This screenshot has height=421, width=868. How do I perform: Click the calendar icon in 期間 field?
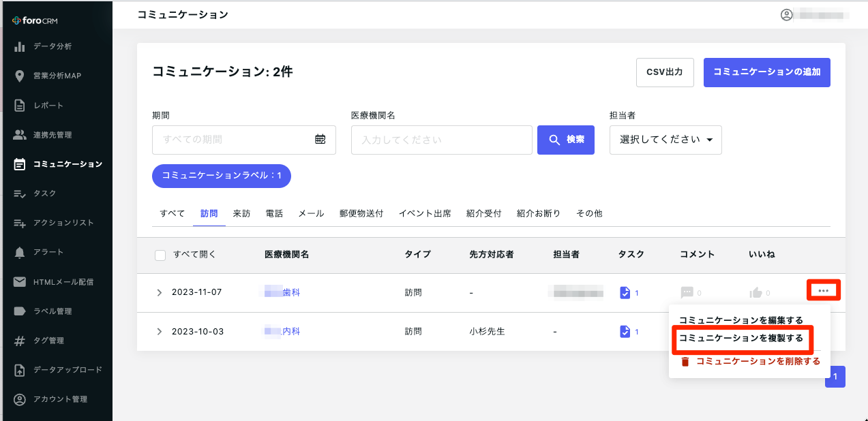320,140
